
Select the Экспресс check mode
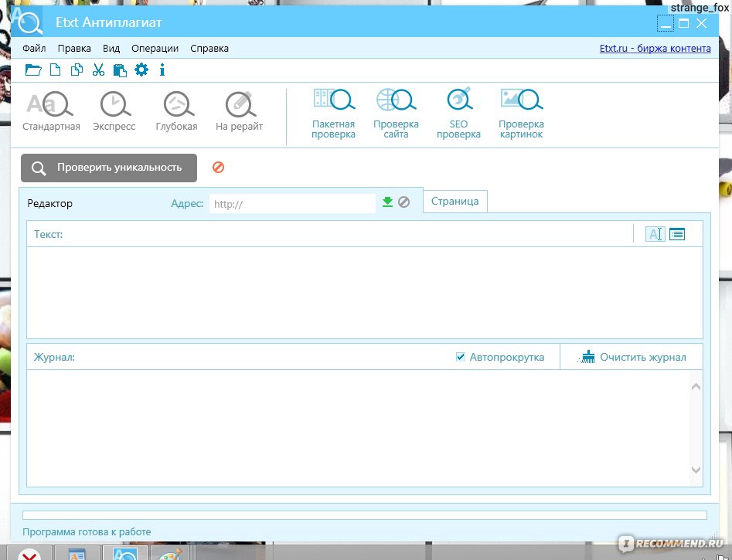(114, 111)
